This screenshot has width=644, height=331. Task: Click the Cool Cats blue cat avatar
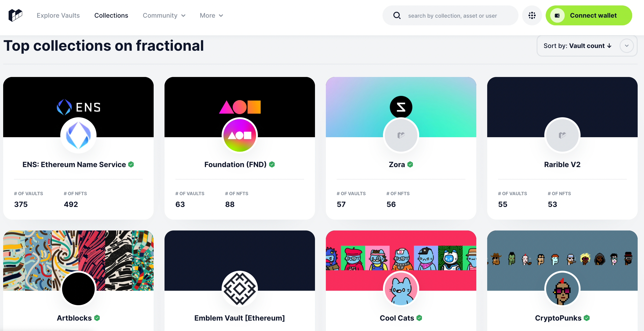point(401,289)
